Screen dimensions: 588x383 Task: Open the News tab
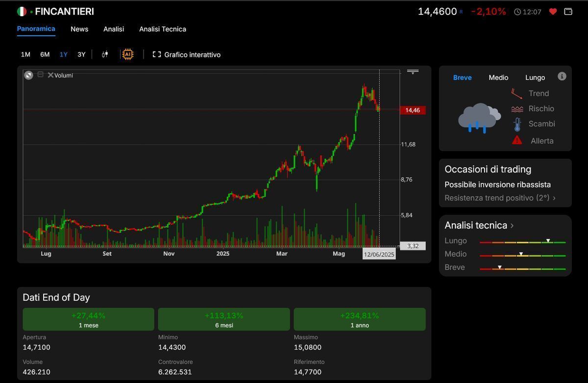pyautogui.click(x=79, y=29)
